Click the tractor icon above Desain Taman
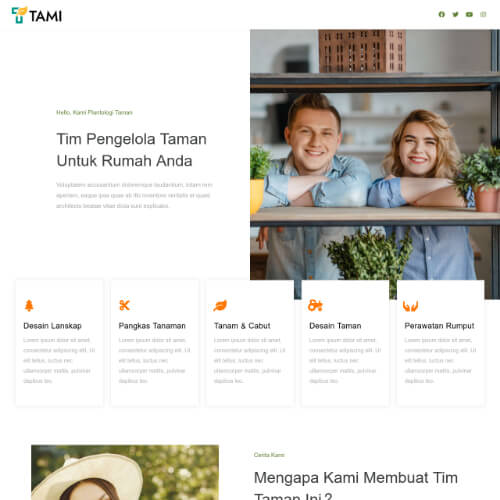Image resolution: width=500 pixels, height=500 pixels. pyautogui.click(x=315, y=305)
